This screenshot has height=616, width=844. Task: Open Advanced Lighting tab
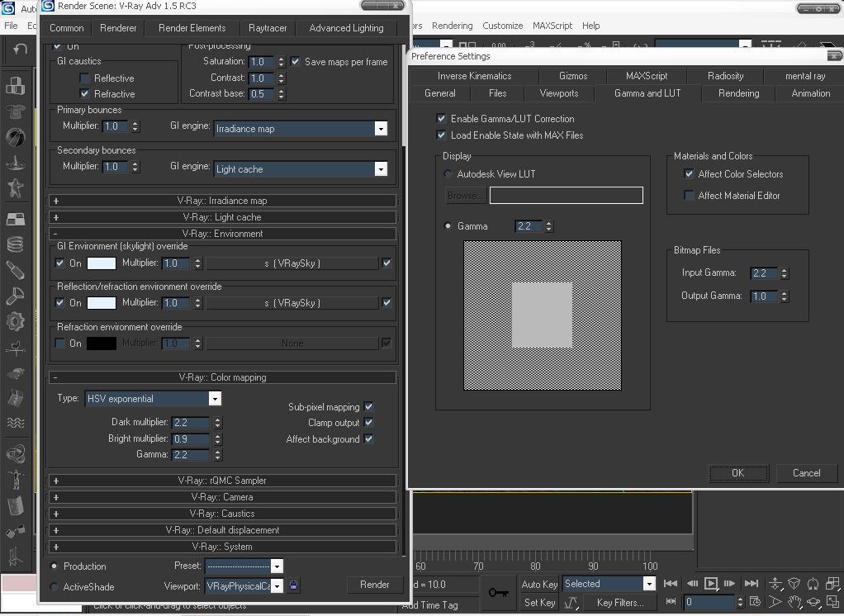coord(346,28)
